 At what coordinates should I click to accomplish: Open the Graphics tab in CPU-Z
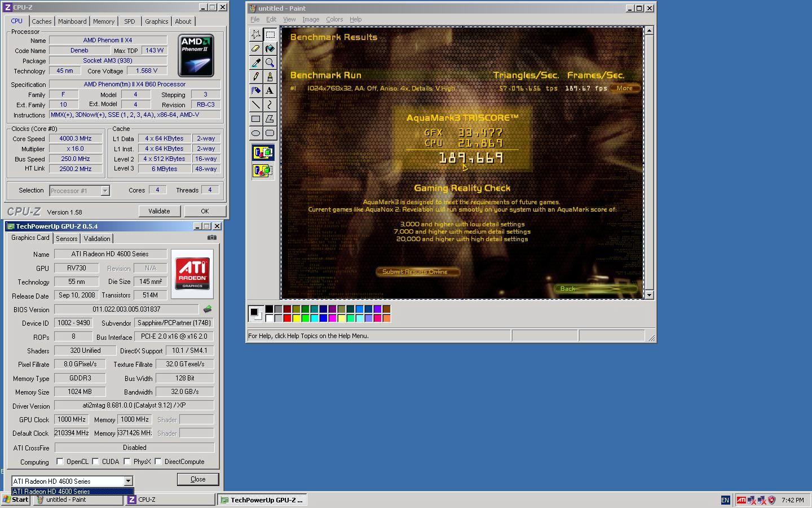[157, 21]
